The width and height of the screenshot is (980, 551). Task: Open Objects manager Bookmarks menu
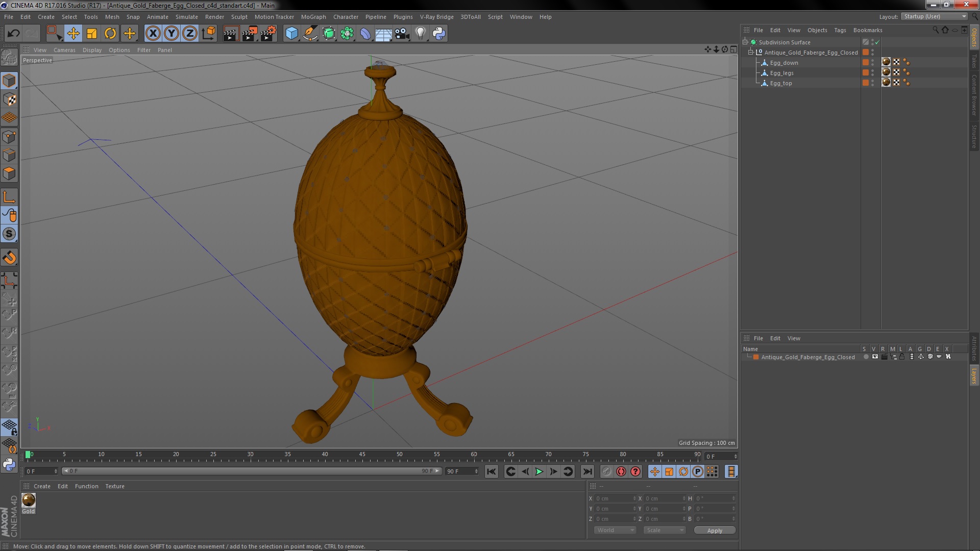tap(867, 30)
